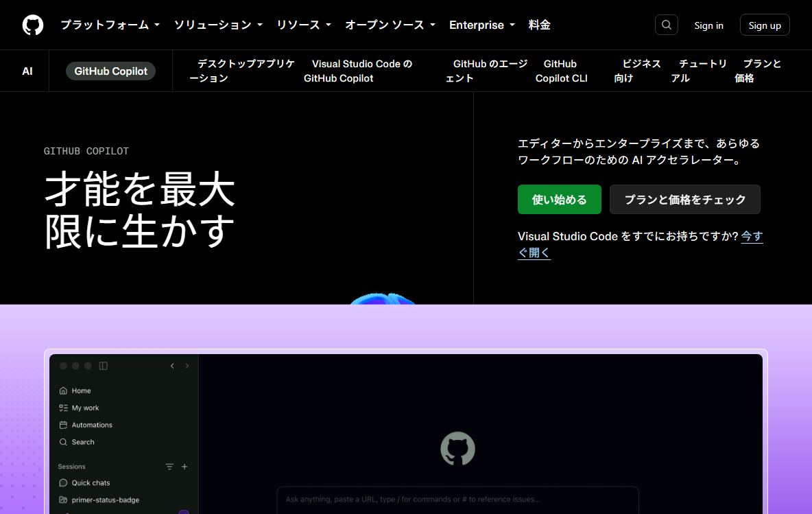
Task: Click the Quick chats bubble icon
Action: (x=63, y=483)
